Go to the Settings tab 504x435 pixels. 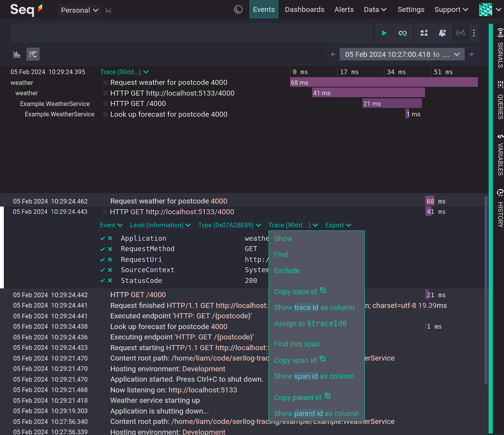coord(411,10)
